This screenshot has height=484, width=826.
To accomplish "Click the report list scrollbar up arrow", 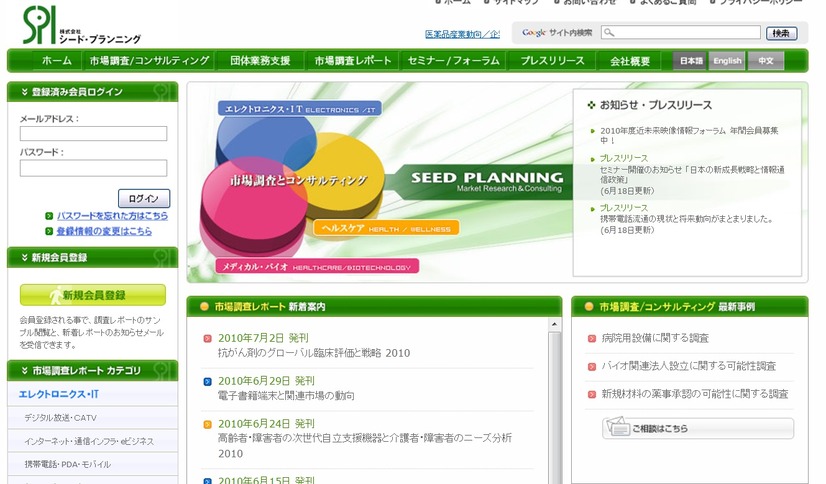I will point(554,324).
